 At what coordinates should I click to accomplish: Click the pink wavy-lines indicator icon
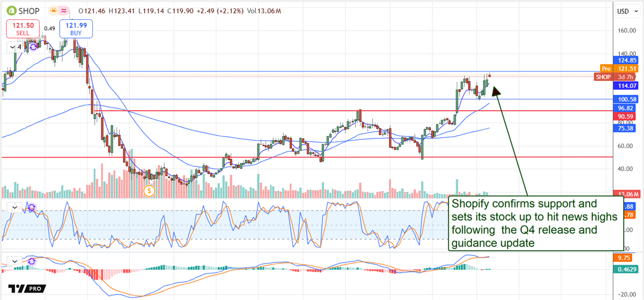(x=65, y=11)
